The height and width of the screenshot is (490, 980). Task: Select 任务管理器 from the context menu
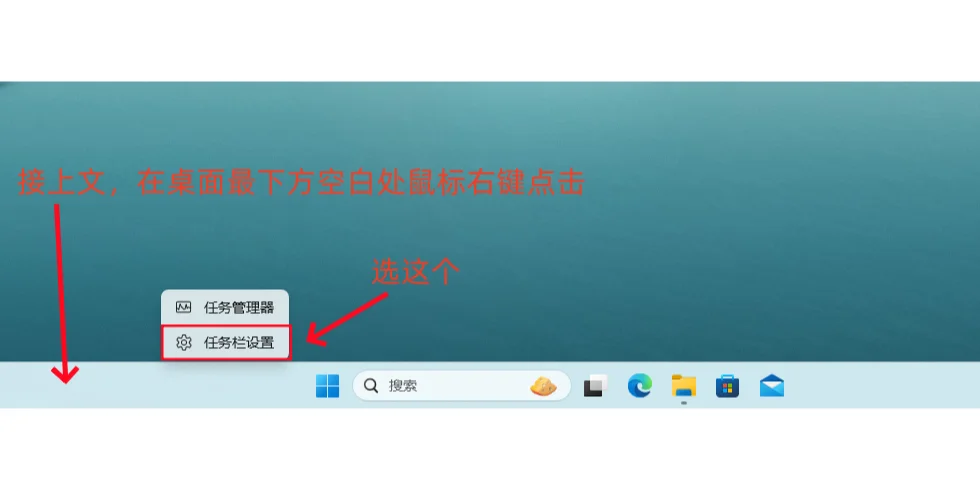click(225, 308)
